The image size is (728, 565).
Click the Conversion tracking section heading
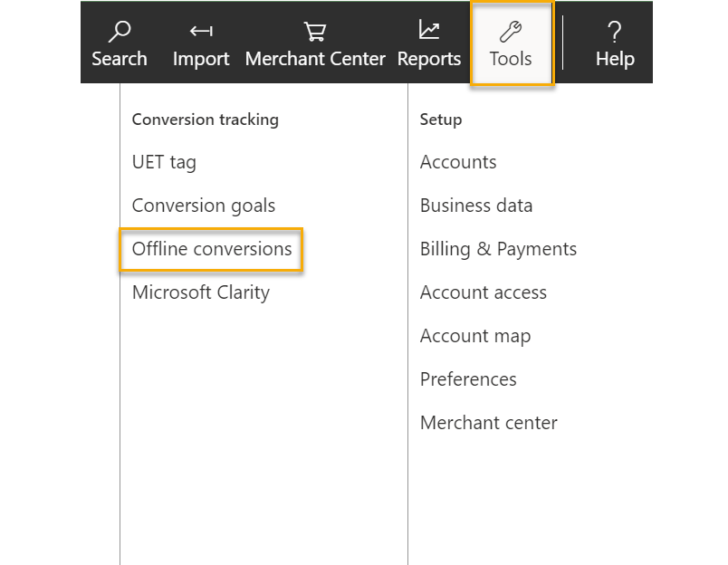coord(206,120)
